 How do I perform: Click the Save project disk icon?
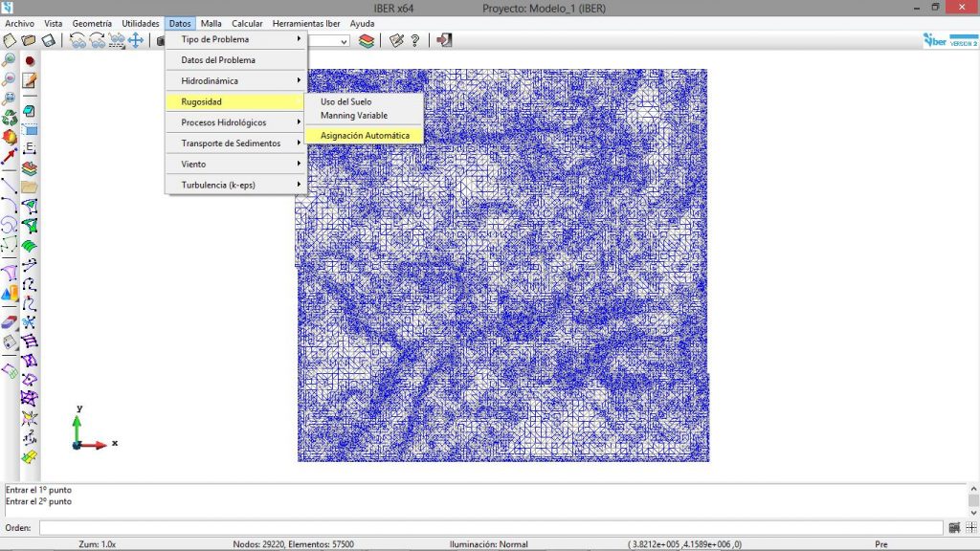[47, 40]
